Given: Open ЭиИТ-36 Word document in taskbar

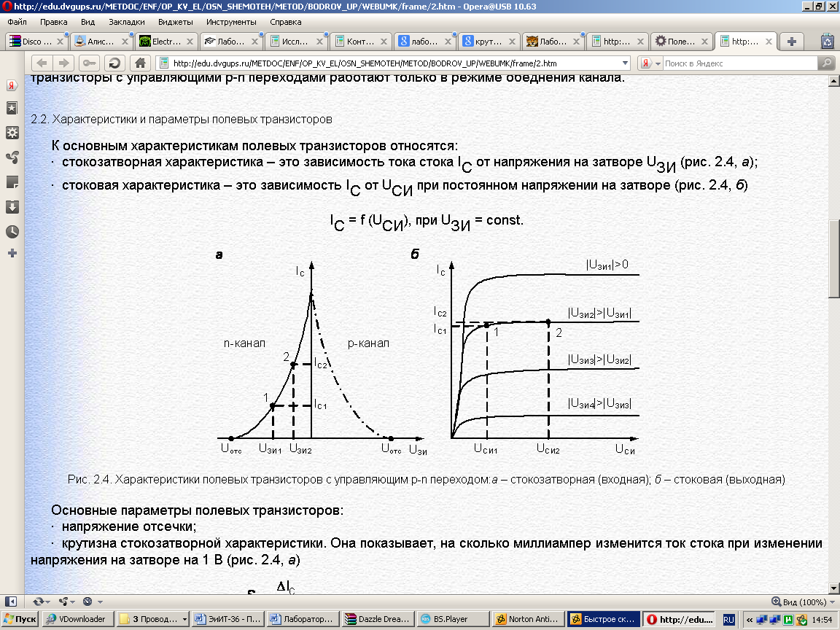Looking at the screenshot, I should 227,619.
